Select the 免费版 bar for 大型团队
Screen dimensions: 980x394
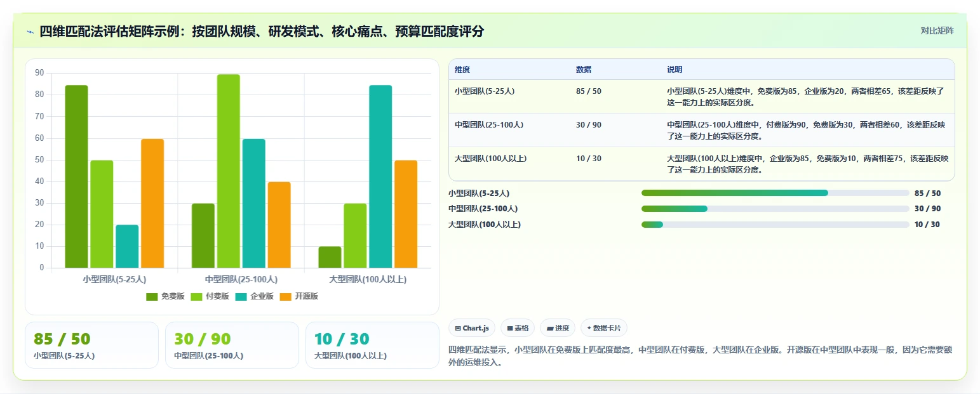(x=330, y=257)
